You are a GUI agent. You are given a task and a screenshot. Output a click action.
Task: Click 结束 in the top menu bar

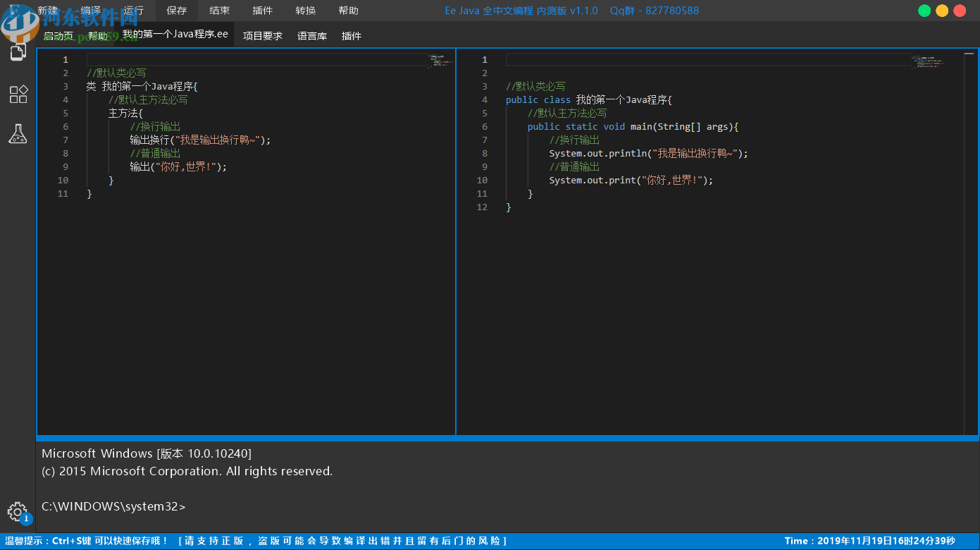pyautogui.click(x=219, y=11)
